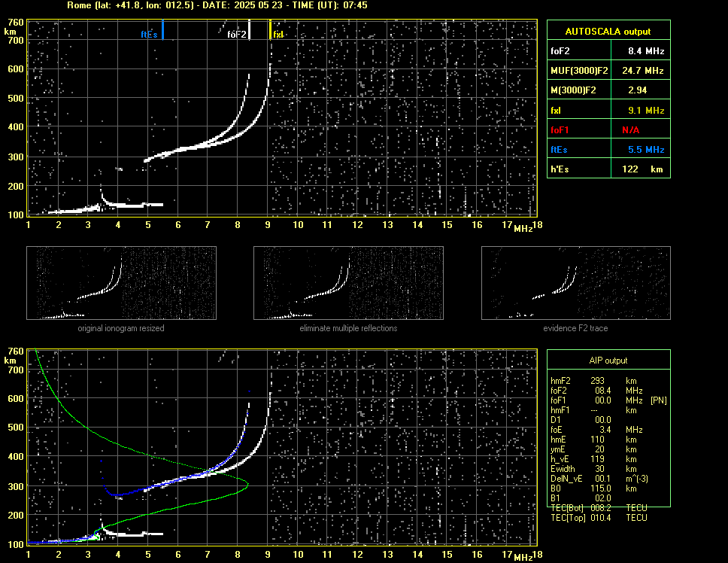Click the foF1 [PN] row in AIP output
The width and height of the screenshot is (728, 563).
pos(608,400)
